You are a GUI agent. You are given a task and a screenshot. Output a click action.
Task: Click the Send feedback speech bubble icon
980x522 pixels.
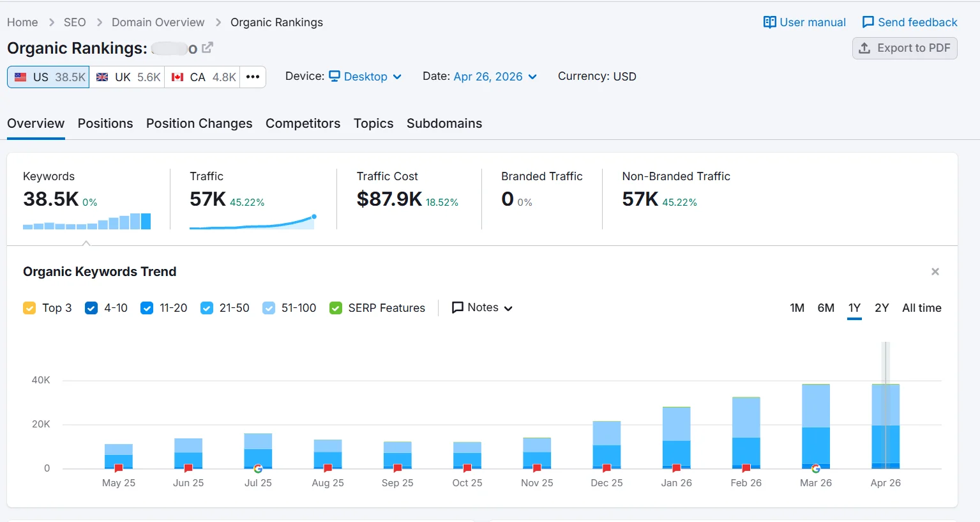coord(868,22)
